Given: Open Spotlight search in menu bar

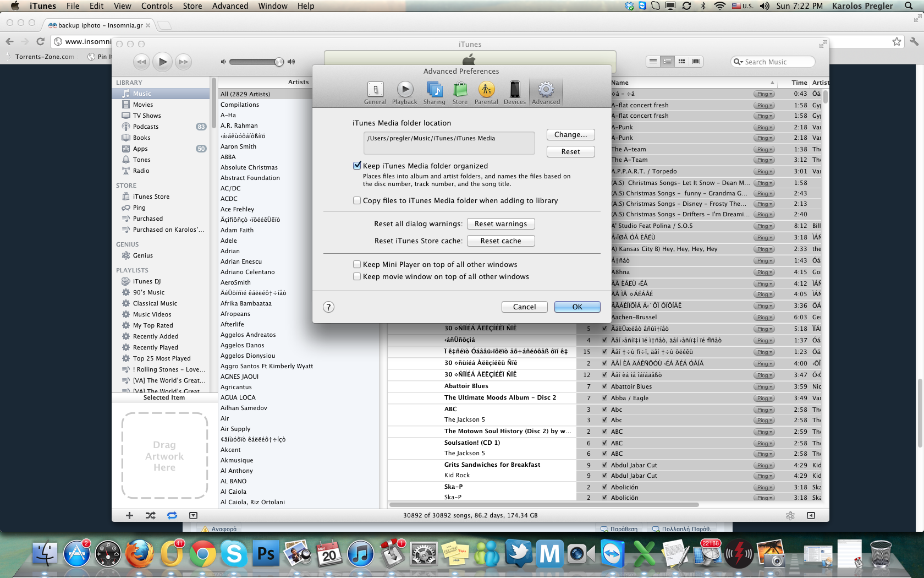Looking at the screenshot, I should click(909, 6).
